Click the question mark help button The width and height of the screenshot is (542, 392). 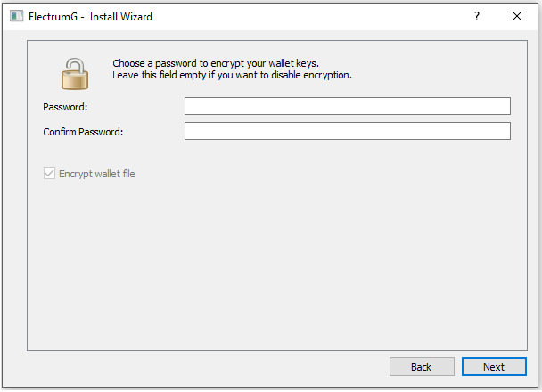(477, 17)
